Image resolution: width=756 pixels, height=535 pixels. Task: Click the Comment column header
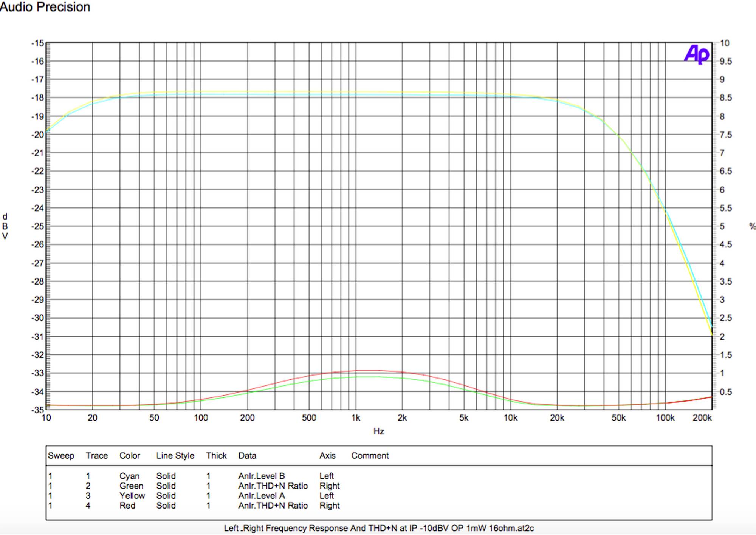370,456
